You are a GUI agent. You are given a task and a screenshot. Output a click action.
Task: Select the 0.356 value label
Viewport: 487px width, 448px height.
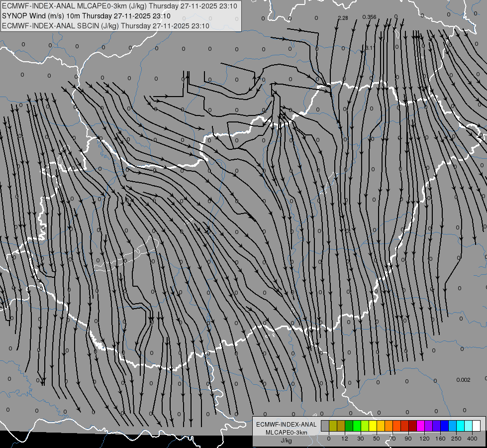369,17
